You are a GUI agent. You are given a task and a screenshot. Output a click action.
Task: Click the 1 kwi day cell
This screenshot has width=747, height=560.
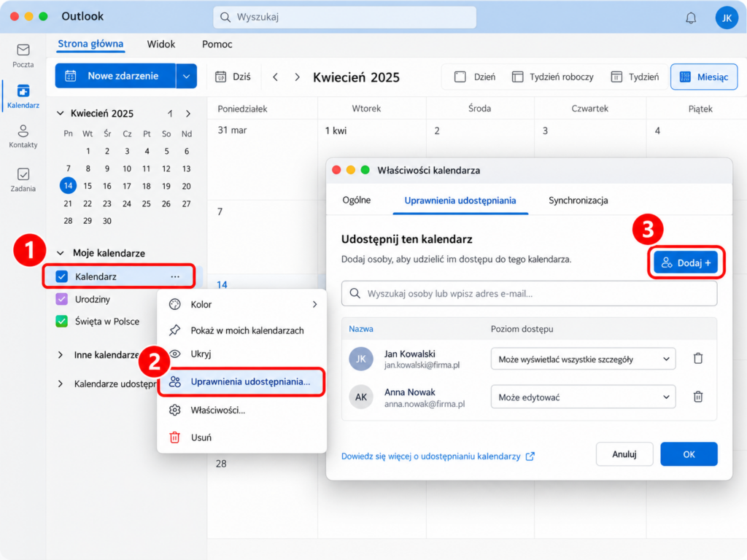click(x=371, y=138)
